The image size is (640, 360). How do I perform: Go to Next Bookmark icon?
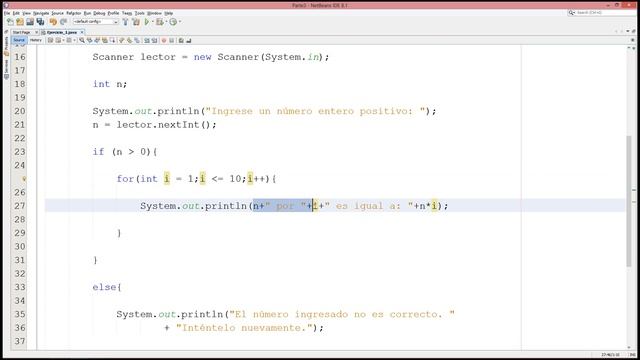coord(129,40)
